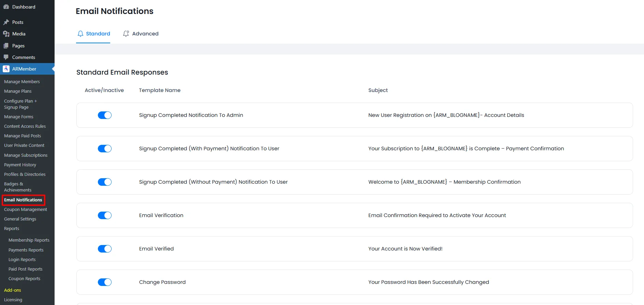Click the 'Email Verification' template name
The height and width of the screenshot is (305, 644).
point(161,215)
